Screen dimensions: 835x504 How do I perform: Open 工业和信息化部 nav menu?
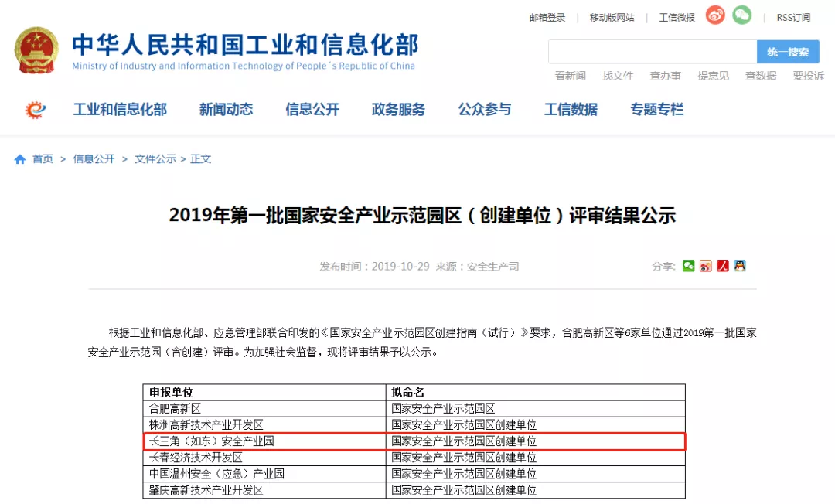[x=121, y=110]
